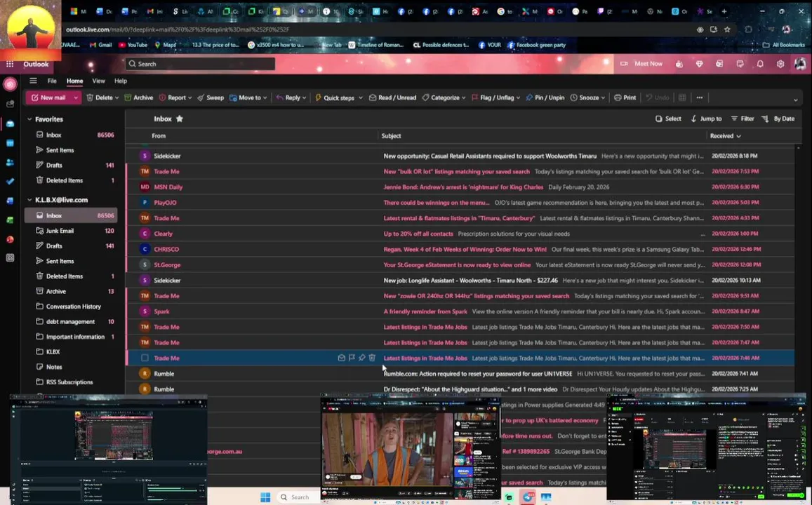Open the Microsoft app launcher waffle icon
Screen dimensions: 812x505
pos(10,64)
